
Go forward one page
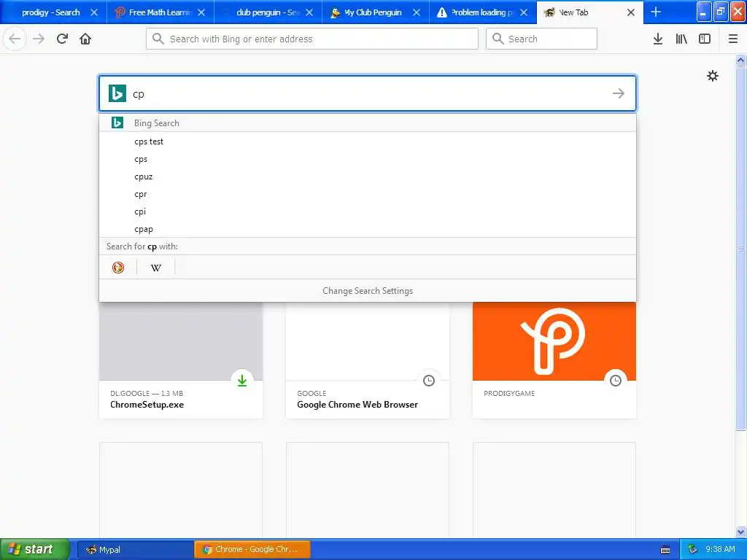tap(39, 39)
